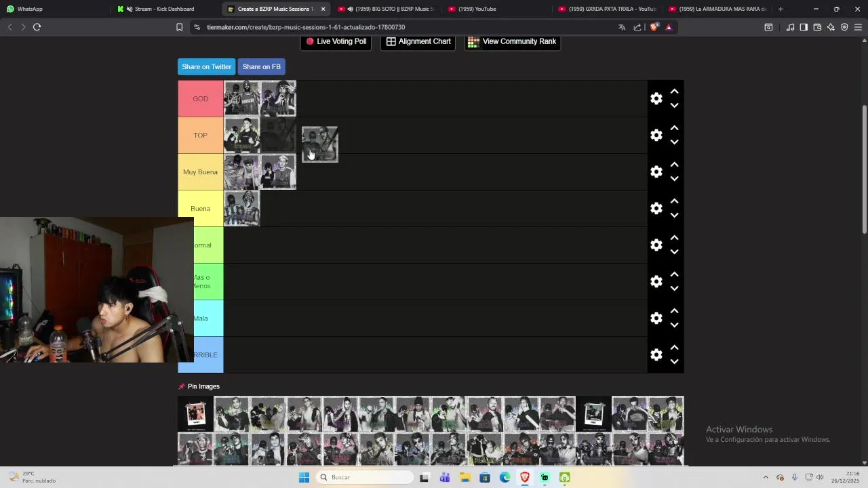Open File Explorer from taskbar

465,477
